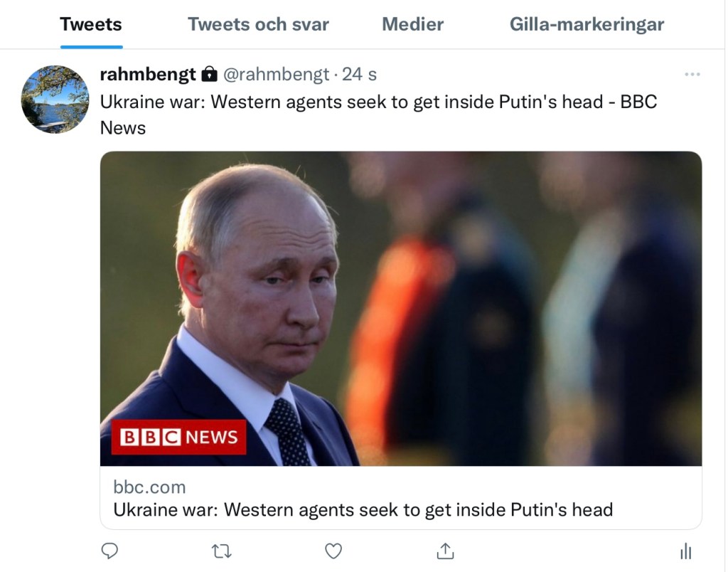Open the @rahmbengt handle link
This screenshot has width=728, height=572.
click(x=277, y=74)
